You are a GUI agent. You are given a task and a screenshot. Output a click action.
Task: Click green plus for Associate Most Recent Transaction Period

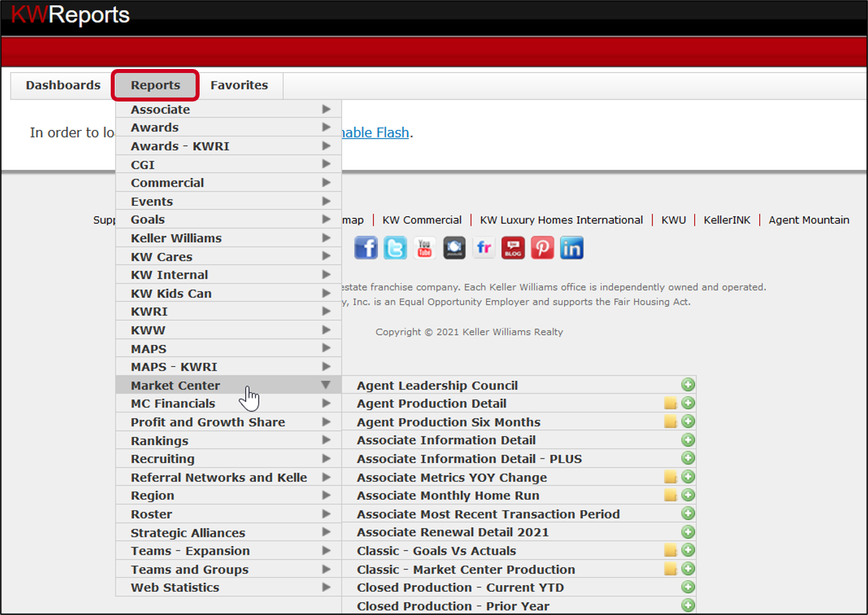click(688, 513)
